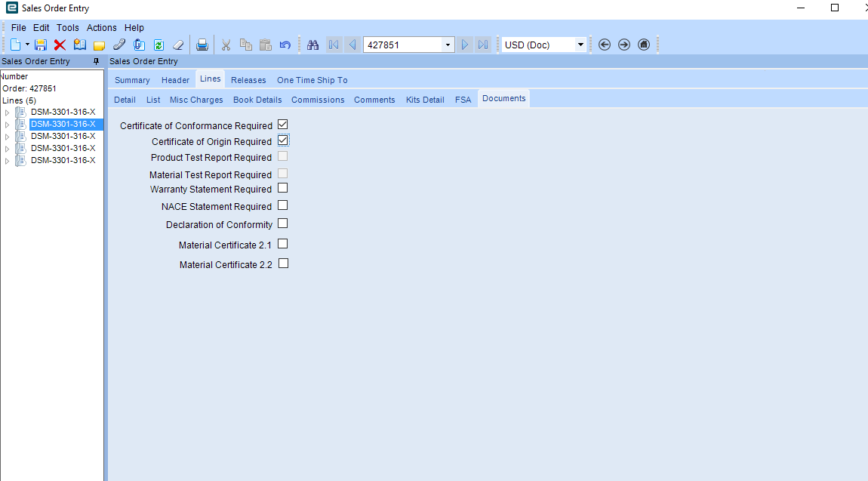Switch to the Header tab
Screen dimensions: 868x481
(175, 80)
